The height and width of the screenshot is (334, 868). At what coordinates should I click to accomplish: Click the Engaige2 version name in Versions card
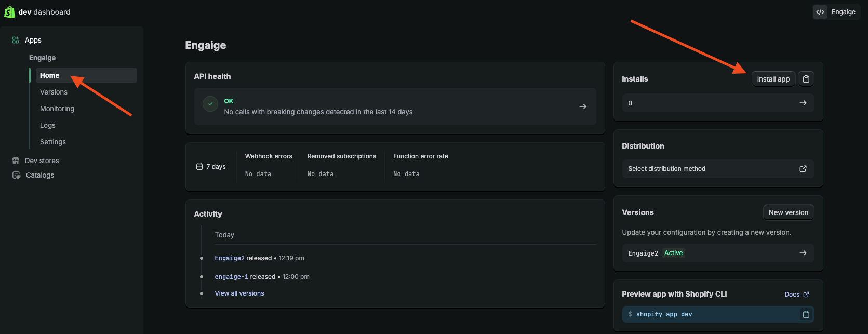643,253
